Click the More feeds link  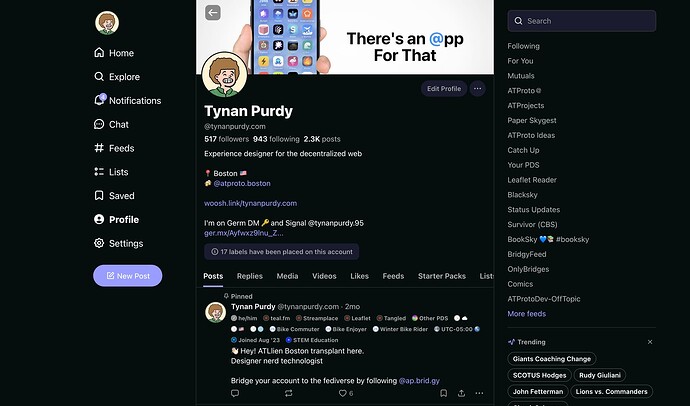pos(526,314)
